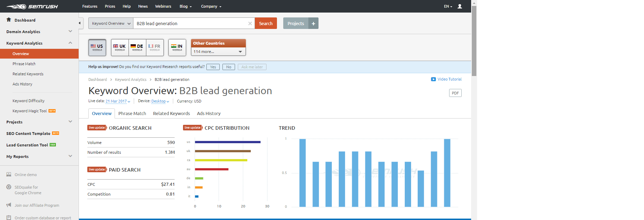Click Ask me later button
The height and width of the screenshot is (220, 644).
[252, 67]
